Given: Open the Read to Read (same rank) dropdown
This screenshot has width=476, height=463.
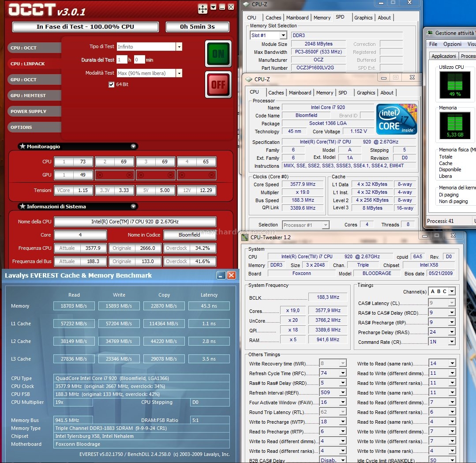Looking at the screenshot, I should (452, 422).
